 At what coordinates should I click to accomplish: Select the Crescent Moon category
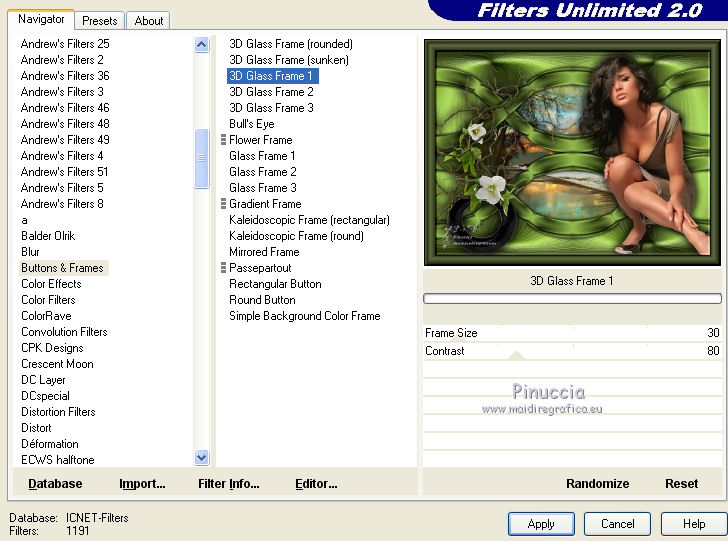coord(57,364)
